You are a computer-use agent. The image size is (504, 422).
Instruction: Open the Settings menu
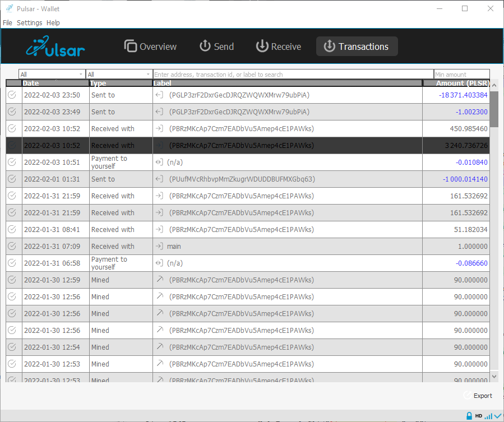pos(30,22)
